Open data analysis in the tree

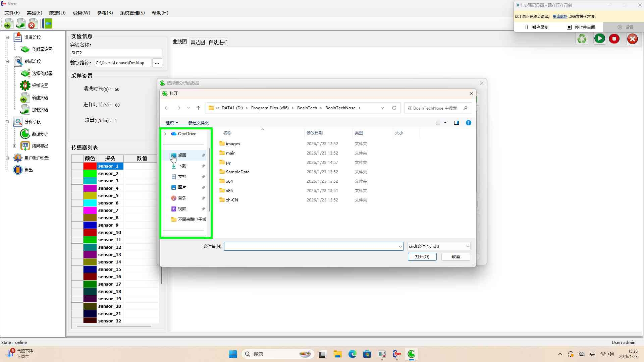(40, 134)
